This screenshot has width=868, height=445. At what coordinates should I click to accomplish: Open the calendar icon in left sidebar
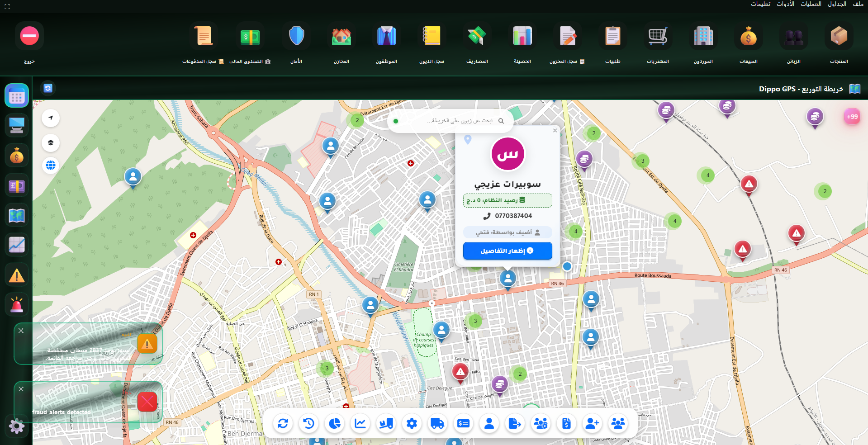point(17,96)
